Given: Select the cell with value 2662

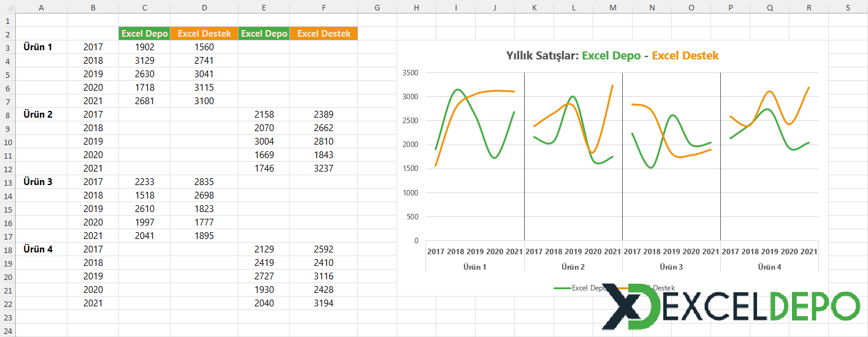Looking at the screenshot, I should pyautogui.click(x=324, y=128).
